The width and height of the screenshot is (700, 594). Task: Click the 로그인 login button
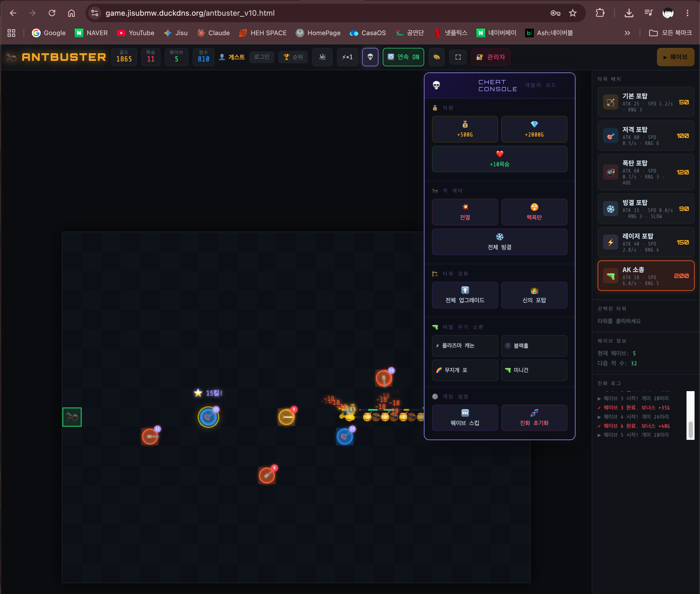pyautogui.click(x=261, y=57)
